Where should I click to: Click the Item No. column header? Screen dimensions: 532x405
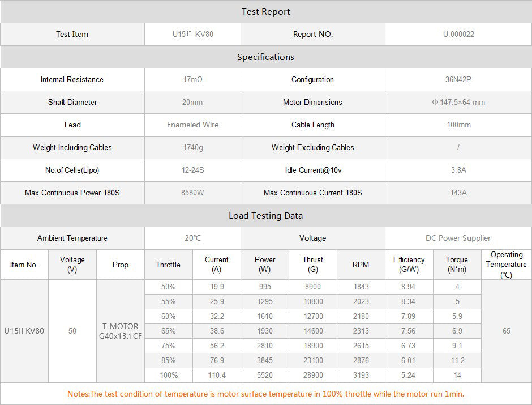(x=24, y=265)
